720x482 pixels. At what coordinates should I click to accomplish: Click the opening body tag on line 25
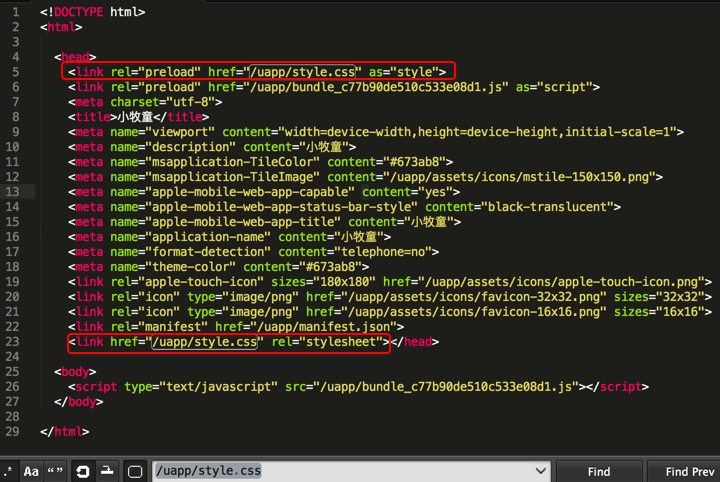coord(75,372)
